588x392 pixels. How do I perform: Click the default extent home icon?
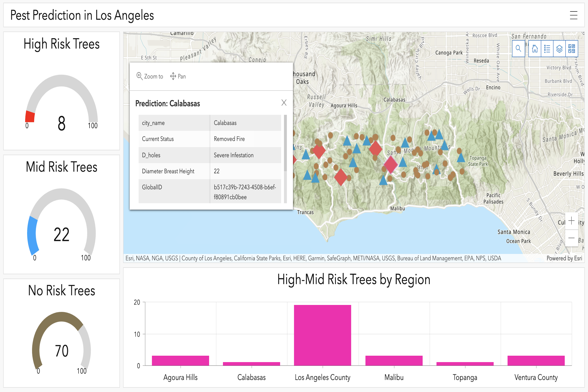tap(535, 48)
